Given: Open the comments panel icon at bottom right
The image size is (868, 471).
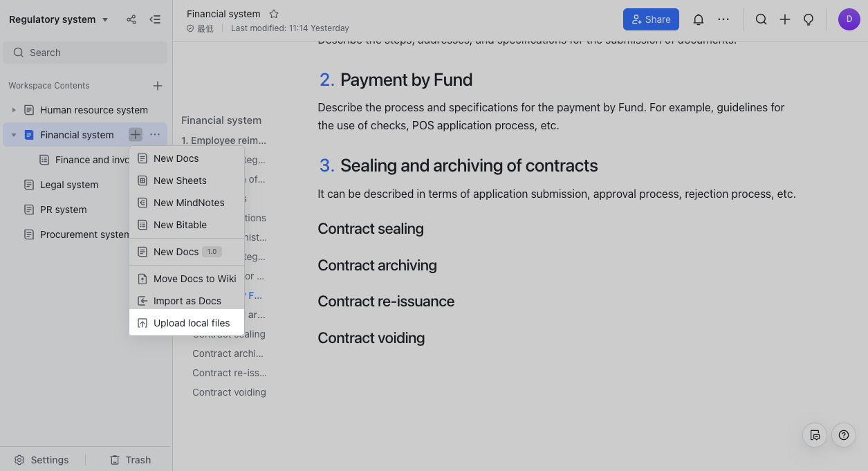Looking at the screenshot, I should pyautogui.click(x=815, y=435).
